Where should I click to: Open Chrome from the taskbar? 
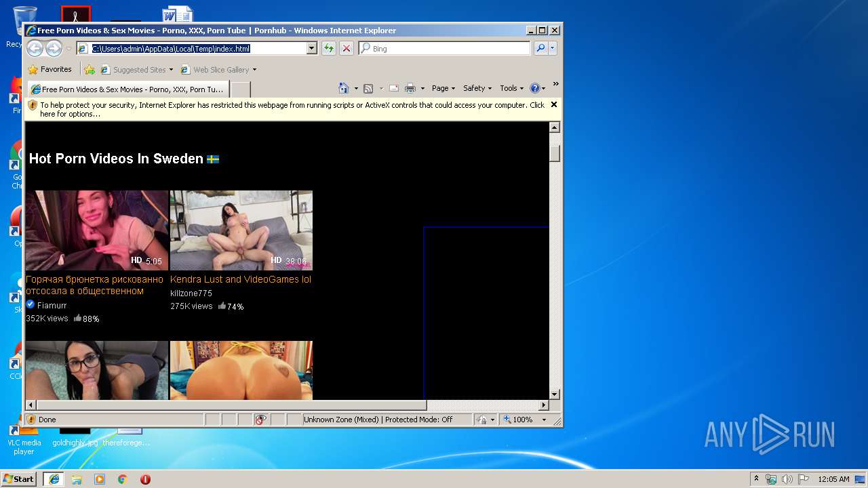point(122,479)
